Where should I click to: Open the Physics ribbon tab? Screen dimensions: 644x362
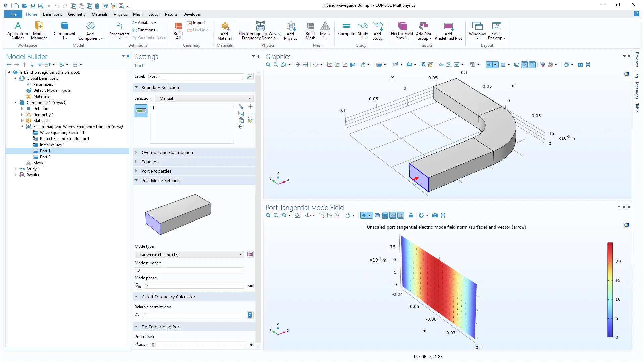click(120, 14)
